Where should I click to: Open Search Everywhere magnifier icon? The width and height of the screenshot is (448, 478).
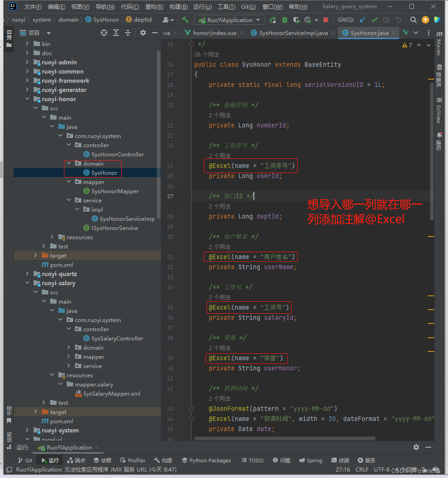(x=413, y=20)
